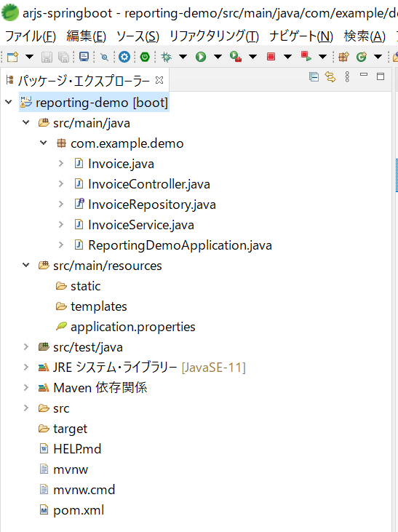Click the green Run button icon

(201, 57)
